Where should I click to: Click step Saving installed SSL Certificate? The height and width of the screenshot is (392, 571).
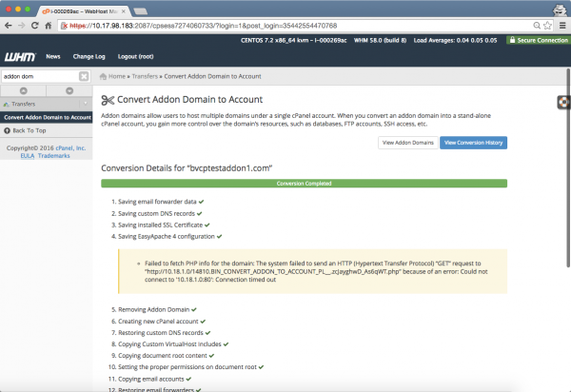coord(160,225)
